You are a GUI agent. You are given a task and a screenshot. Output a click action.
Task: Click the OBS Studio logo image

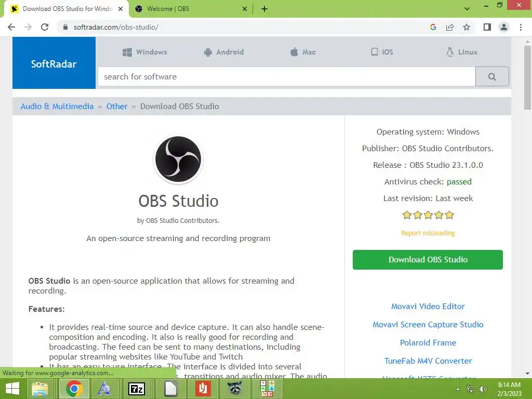(x=178, y=159)
